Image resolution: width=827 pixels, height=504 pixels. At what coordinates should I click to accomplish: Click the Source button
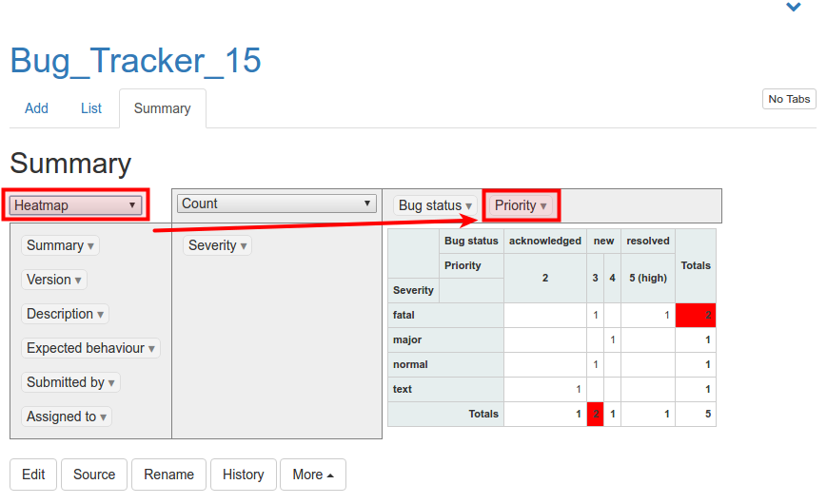tap(94, 475)
